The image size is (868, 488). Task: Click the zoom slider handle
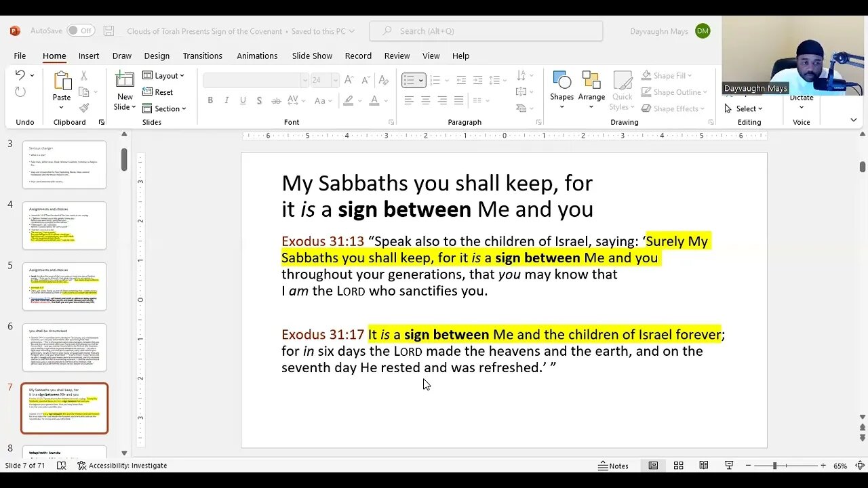pos(774,466)
